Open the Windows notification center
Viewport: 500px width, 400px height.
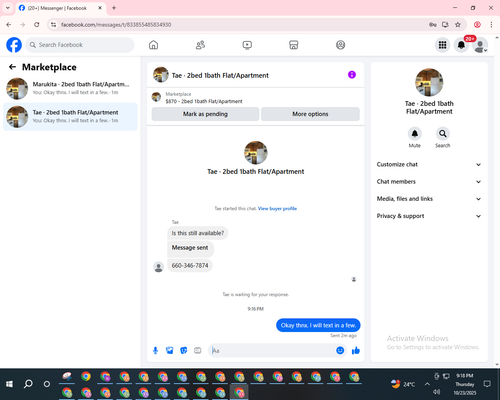pos(487,384)
